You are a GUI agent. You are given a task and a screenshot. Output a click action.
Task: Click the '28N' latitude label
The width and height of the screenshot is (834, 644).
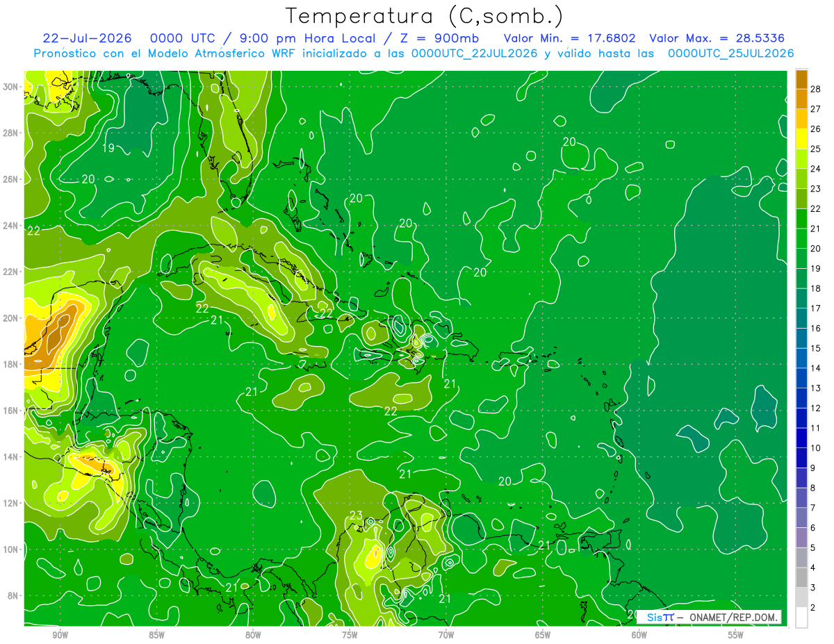coord(11,133)
